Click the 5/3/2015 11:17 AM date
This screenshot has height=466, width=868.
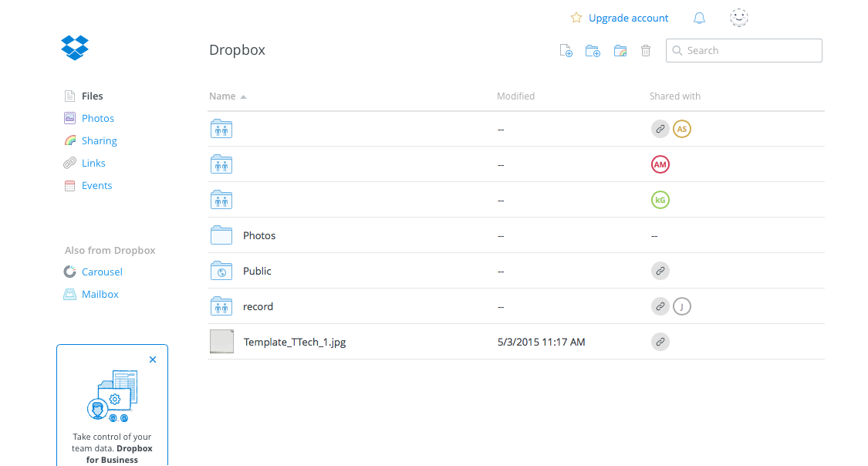point(541,342)
